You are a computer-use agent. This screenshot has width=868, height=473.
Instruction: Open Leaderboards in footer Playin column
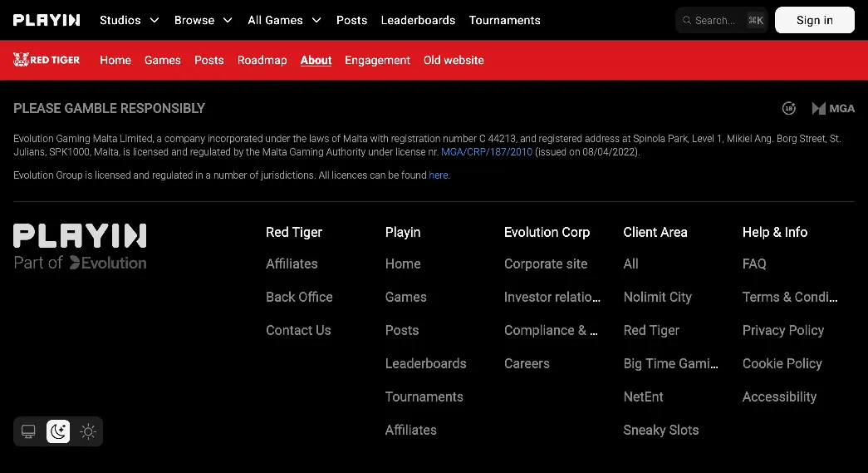pyautogui.click(x=426, y=363)
